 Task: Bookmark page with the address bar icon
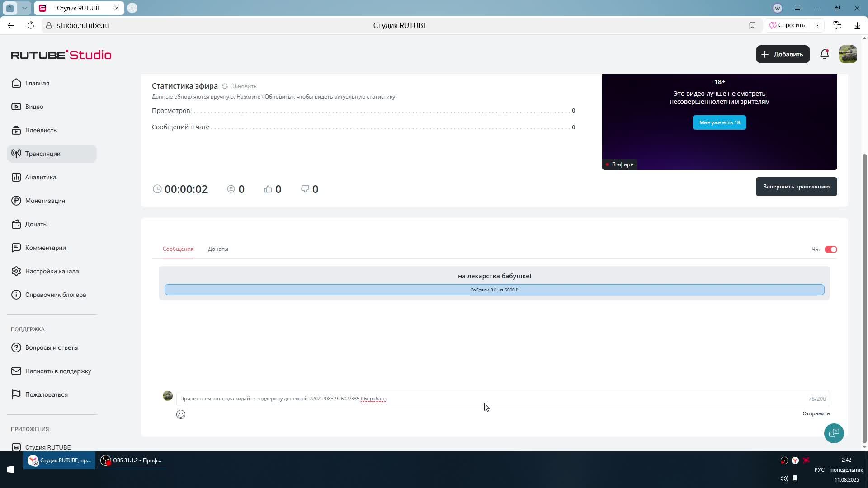pyautogui.click(x=752, y=25)
